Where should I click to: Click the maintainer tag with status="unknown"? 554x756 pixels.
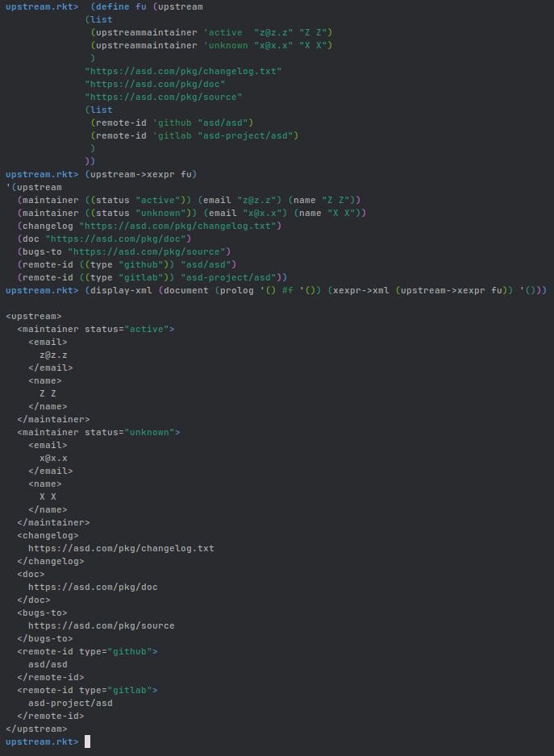[x=98, y=432]
